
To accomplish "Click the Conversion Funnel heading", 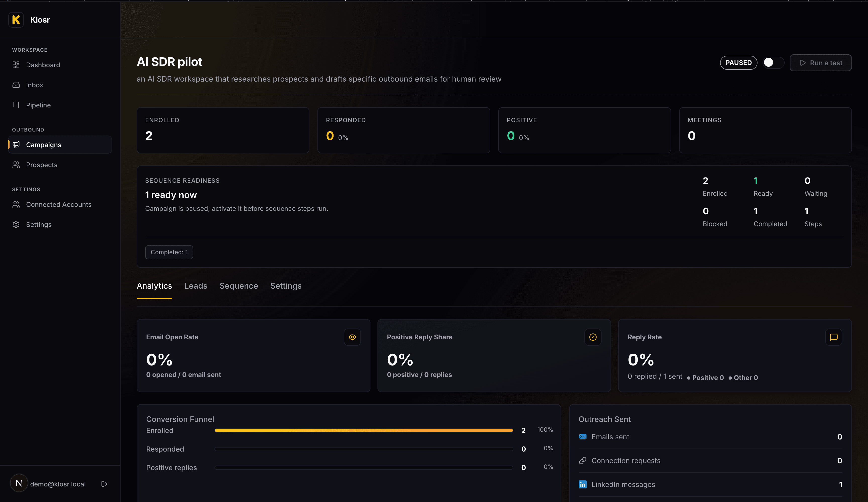I will pos(180,419).
